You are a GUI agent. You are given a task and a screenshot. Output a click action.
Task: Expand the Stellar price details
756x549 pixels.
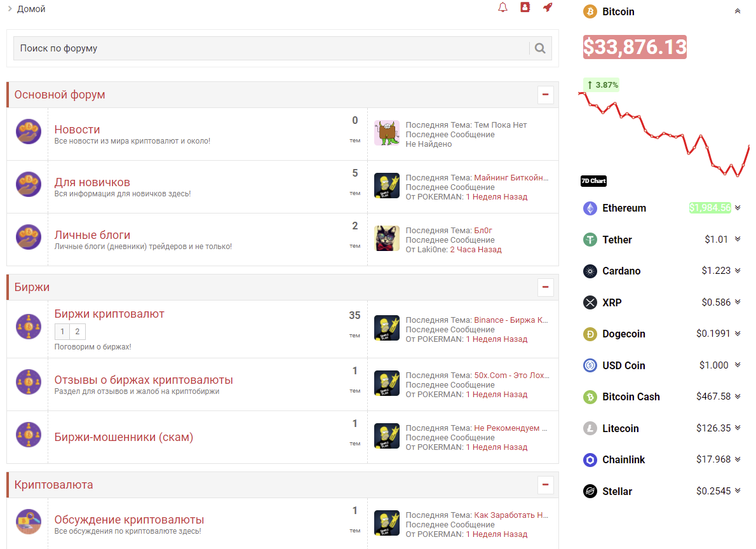[x=738, y=491]
